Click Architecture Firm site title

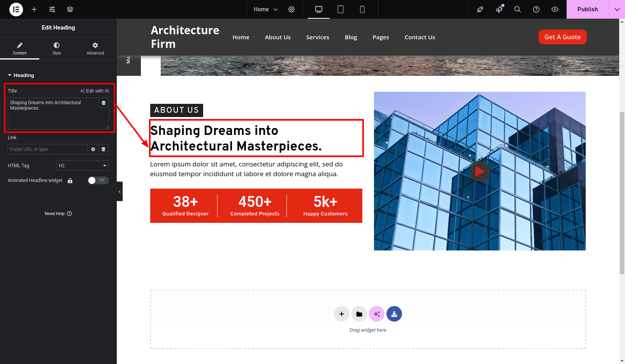pyautogui.click(x=185, y=37)
